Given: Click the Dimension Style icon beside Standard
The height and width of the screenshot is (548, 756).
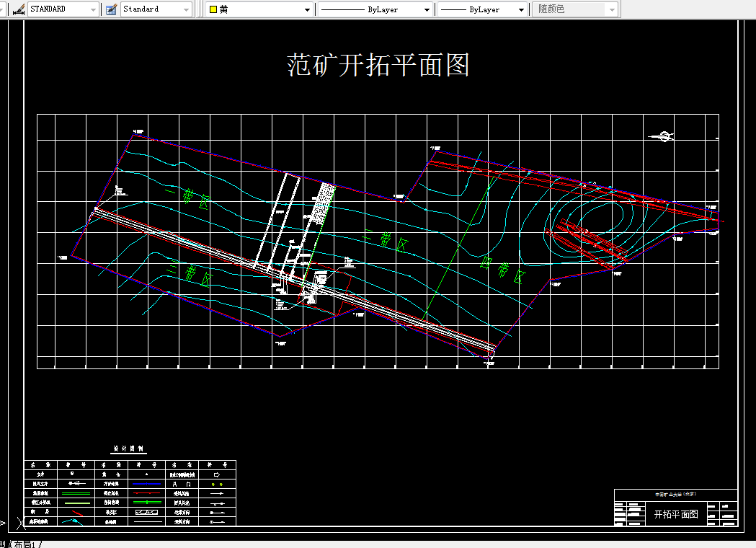Looking at the screenshot, I should click(110, 9).
